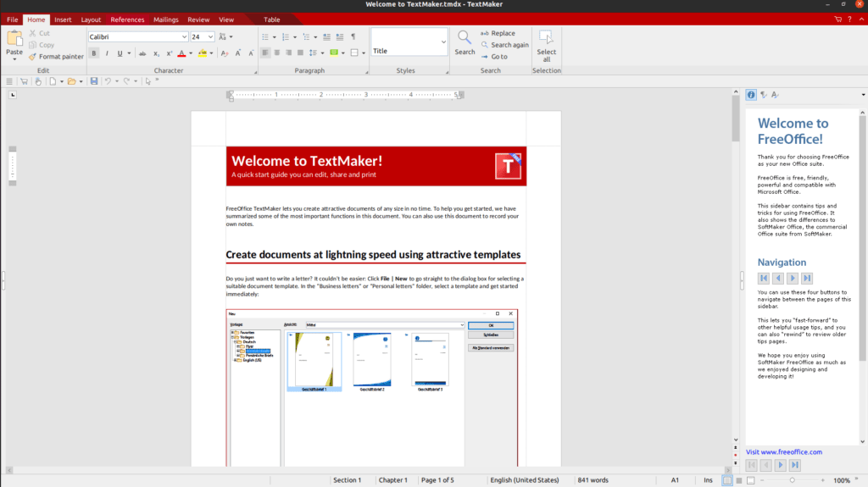This screenshot has width=868, height=487.
Task: Click the multilevel list icon
Action: (x=306, y=37)
